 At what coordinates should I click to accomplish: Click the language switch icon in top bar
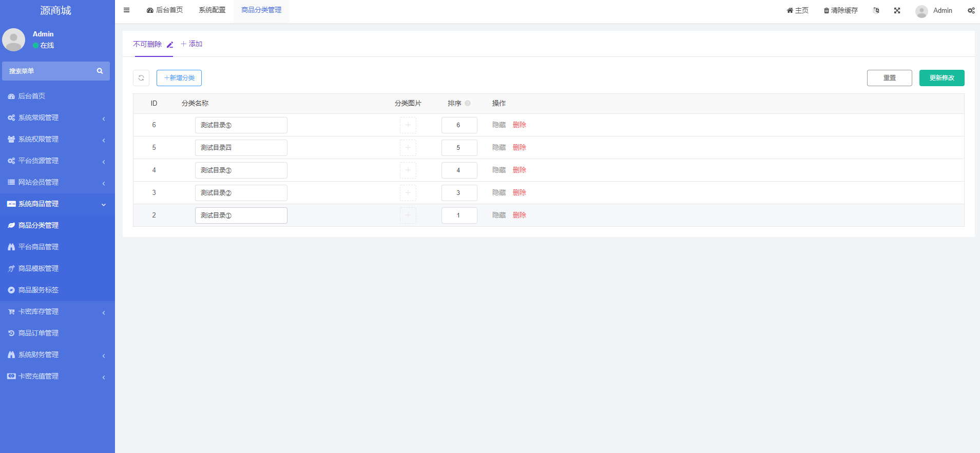[876, 10]
